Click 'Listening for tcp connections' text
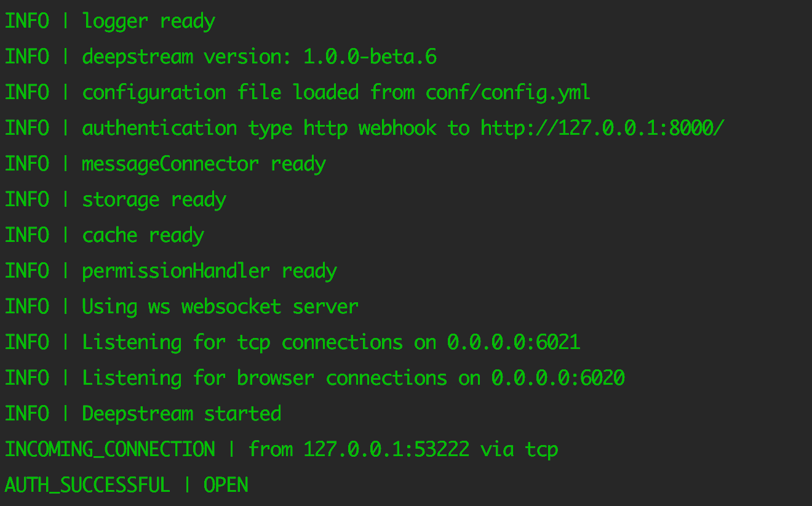Viewport: 812px width, 506px height. (242, 343)
